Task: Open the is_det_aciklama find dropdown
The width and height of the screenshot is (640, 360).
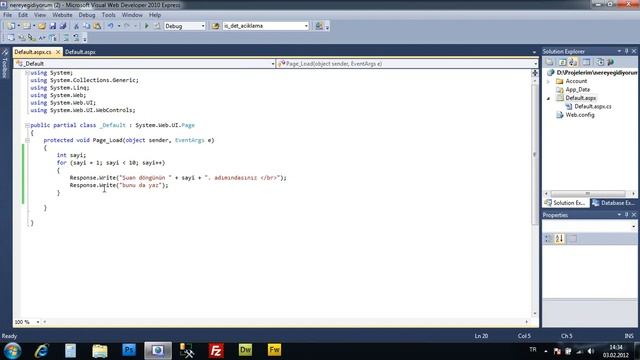Action: [306, 26]
